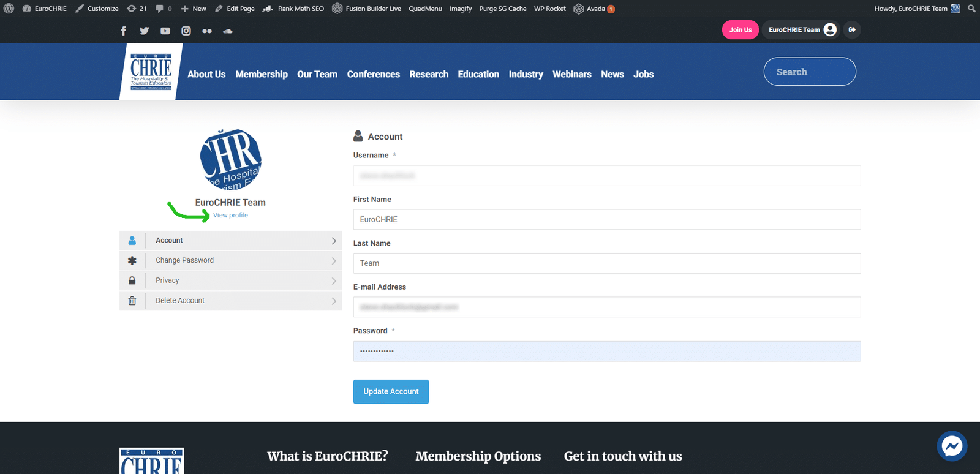
Task: Select the Privacy tab
Action: tap(231, 280)
